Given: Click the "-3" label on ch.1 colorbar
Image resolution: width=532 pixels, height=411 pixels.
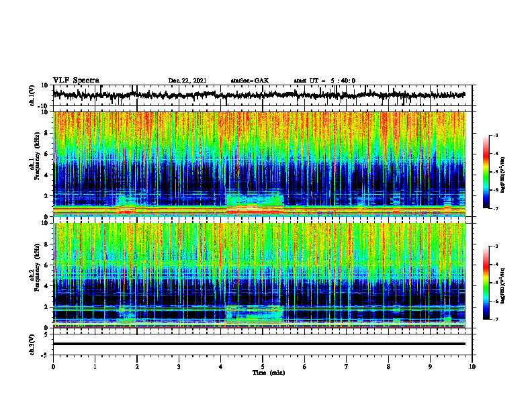Looking at the screenshot, I should tap(495, 136).
